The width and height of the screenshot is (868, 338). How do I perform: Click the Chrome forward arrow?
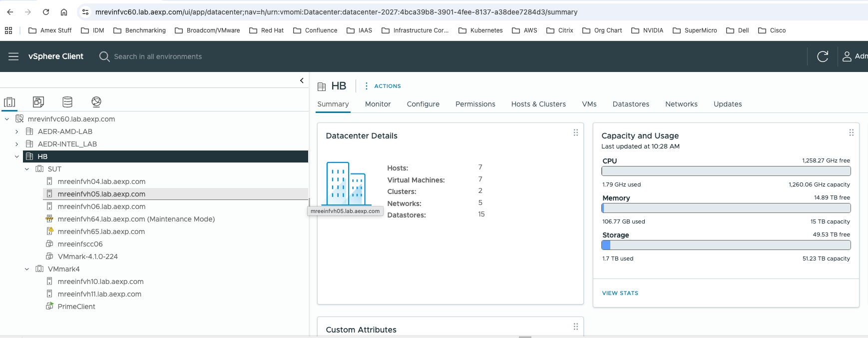click(28, 12)
